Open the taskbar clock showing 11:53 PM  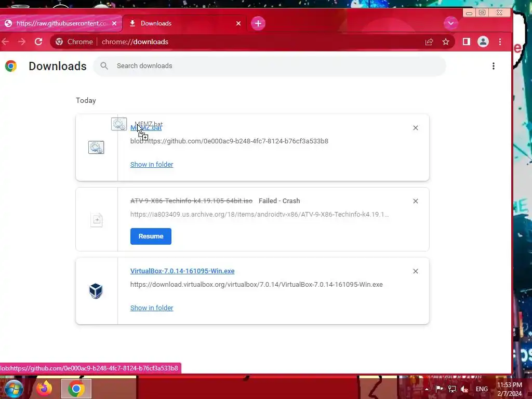tap(510, 389)
